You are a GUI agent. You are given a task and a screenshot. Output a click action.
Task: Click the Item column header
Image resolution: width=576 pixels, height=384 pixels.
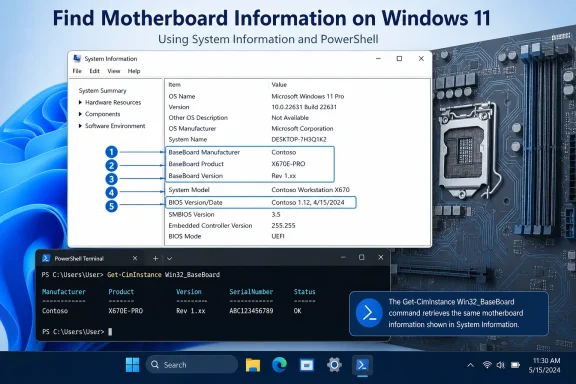click(x=174, y=85)
